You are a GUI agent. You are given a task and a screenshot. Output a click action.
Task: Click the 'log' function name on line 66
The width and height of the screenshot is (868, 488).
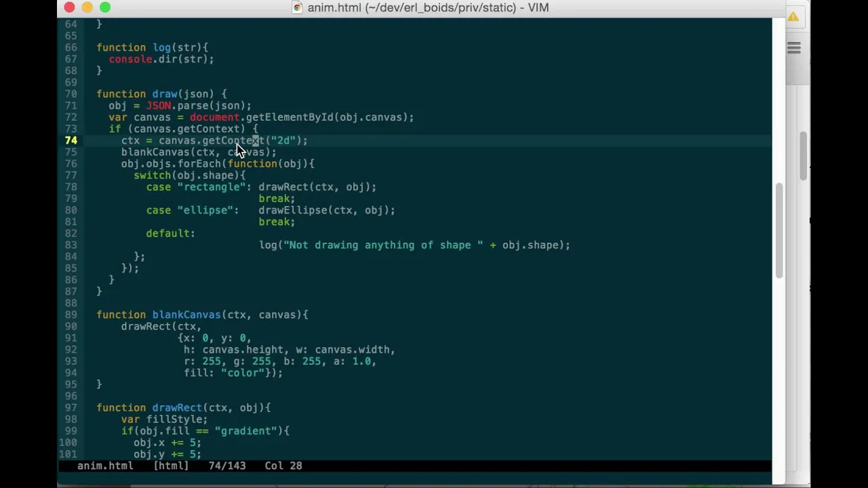[161, 47]
